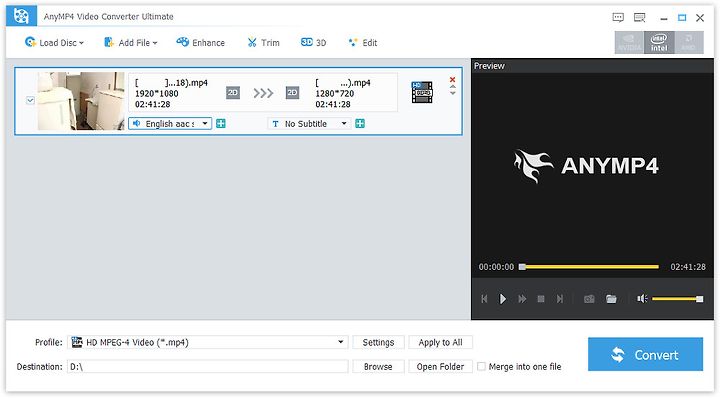720x398 pixels.
Task: Click the Destination path field
Action: click(208, 366)
